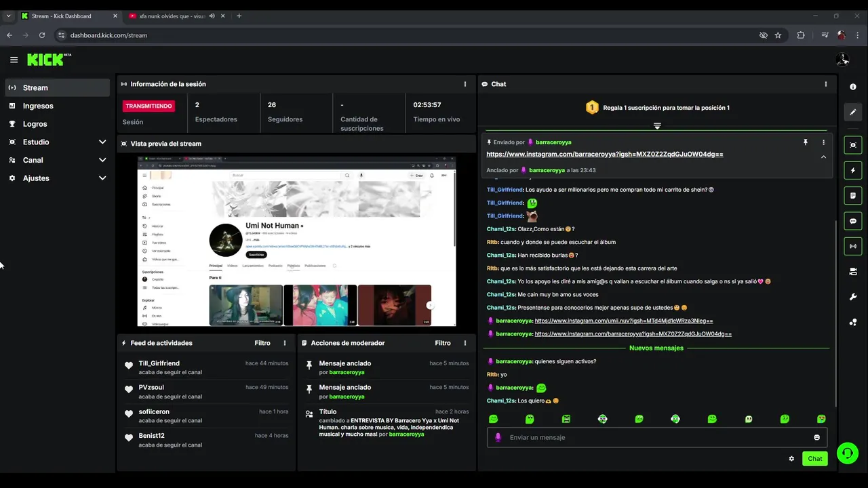Viewport: 868px width, 488px height.
Task: Open browser extensions puzzle icon
Action: coord(801,35)
